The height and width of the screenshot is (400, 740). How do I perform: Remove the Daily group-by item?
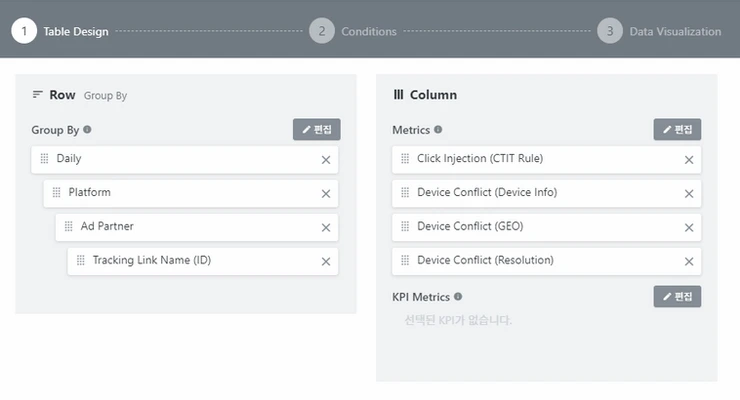(x=325, y=159)
